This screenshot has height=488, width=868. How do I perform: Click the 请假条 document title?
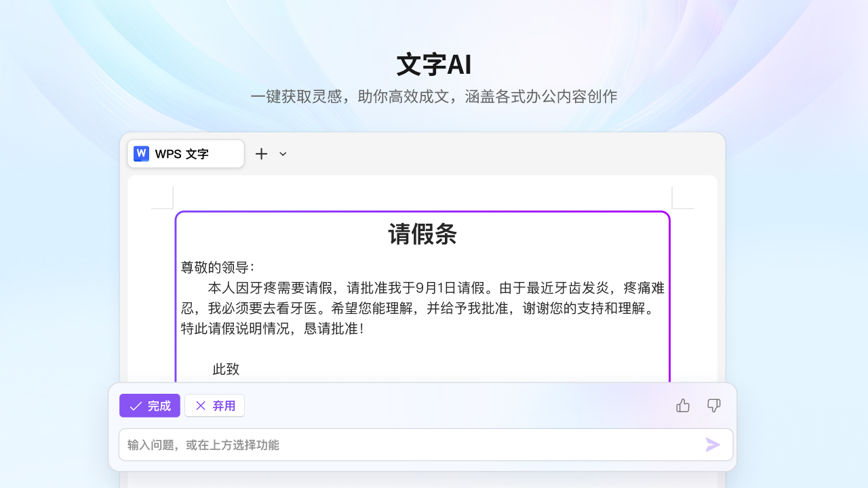(422, 235)
